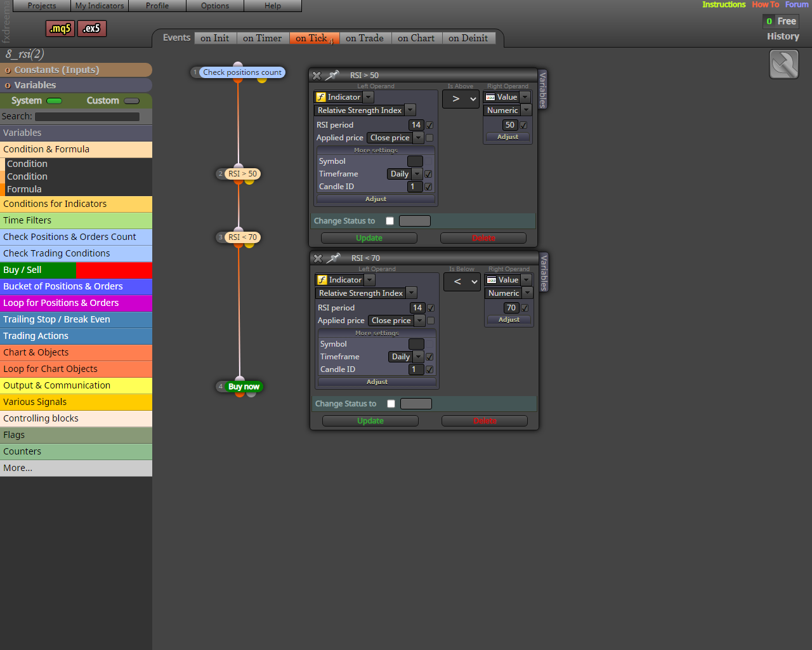Click Delete in RSI < 70 panel
The height and width of the screenshot is (650, 812).
tap(485, 421)
